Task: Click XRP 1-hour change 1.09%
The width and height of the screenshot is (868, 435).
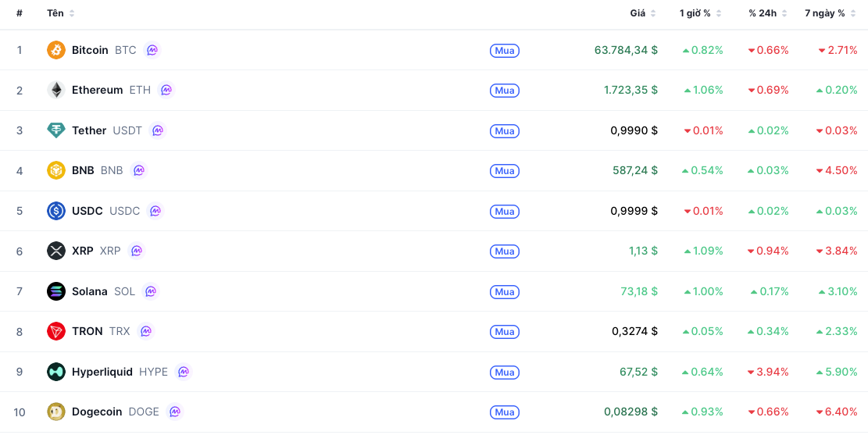Action: click(704, 251)
